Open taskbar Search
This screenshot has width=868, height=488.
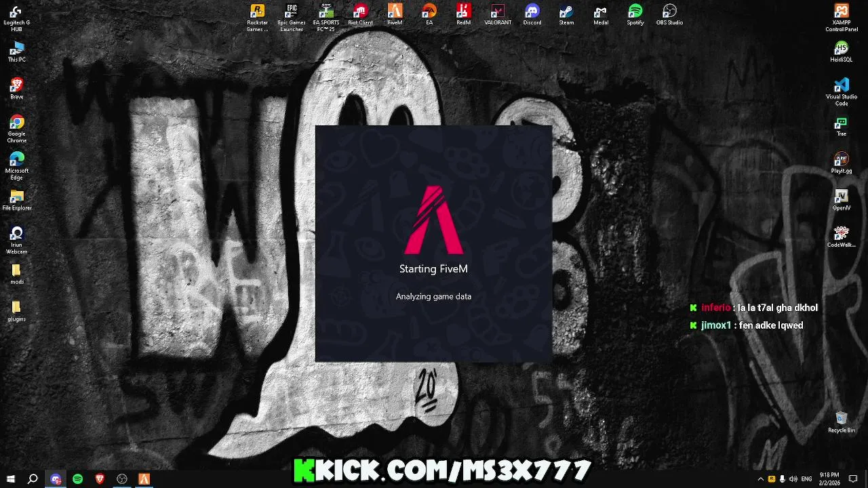tap(33, 479)
